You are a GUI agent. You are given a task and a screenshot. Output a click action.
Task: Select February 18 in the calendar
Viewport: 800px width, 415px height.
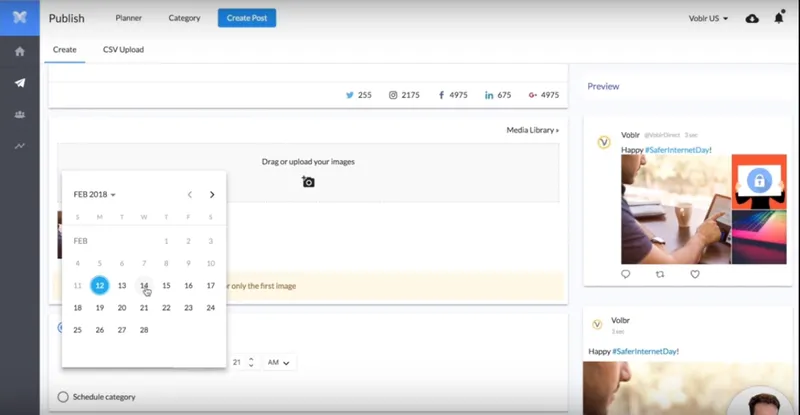78,308
